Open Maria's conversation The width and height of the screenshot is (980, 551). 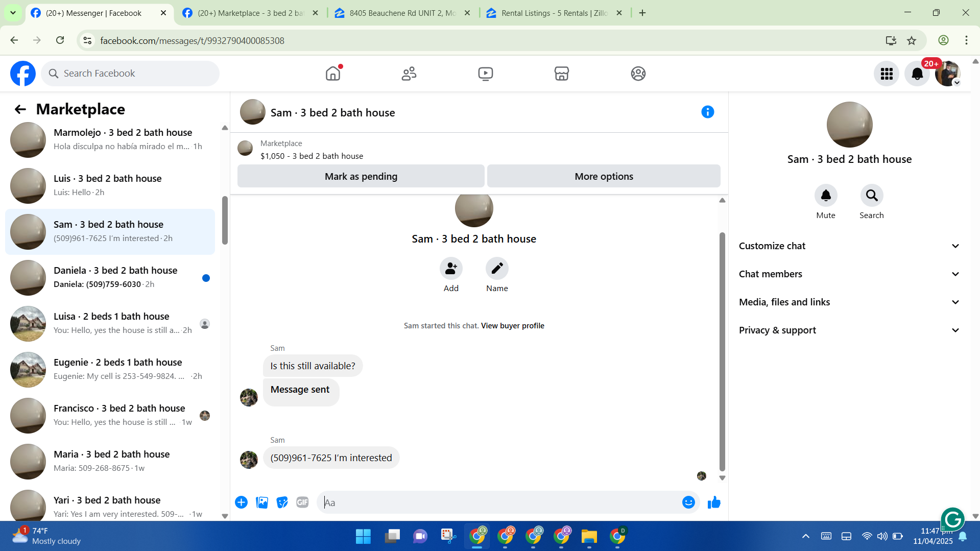110,462
